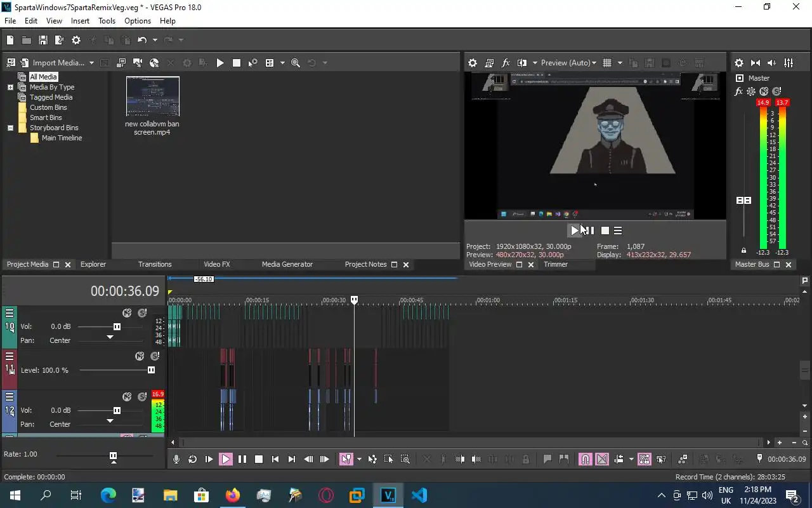Mute track 10 with its mute icon
This screenshot has width=812, height=508.
tap(127, 313)
